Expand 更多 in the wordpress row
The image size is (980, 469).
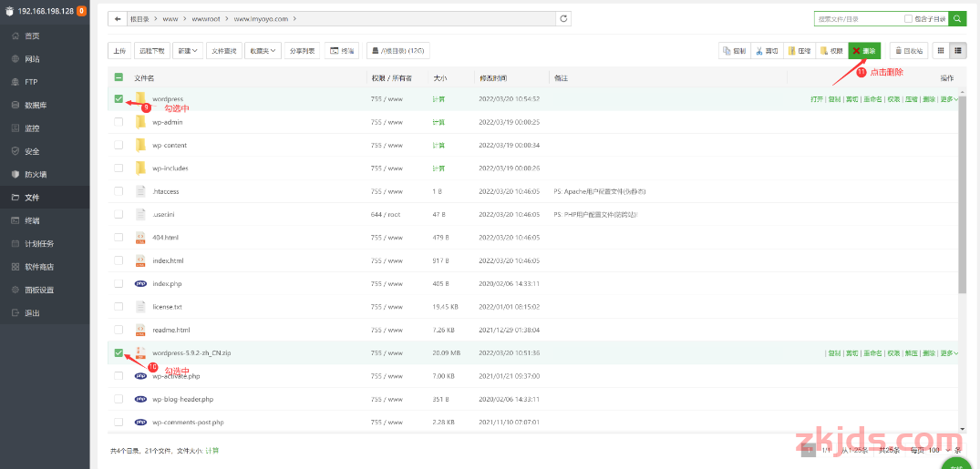tap(949, 98)
